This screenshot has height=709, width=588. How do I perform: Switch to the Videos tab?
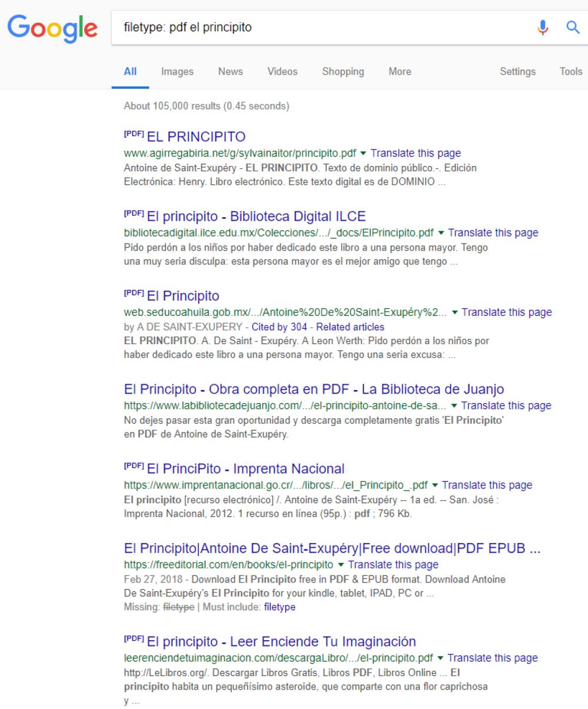point(282,71)
